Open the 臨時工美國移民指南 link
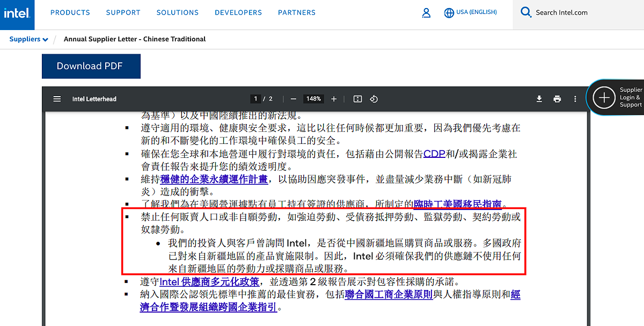Image resolution: width=644 pixels, height=326 pixels. (457, 204)
